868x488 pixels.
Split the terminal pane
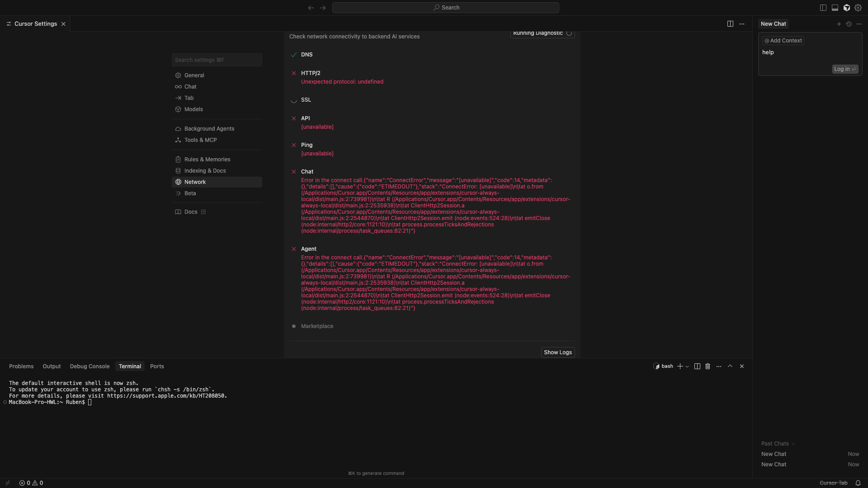pyautogui.click(x=697, y=366)
